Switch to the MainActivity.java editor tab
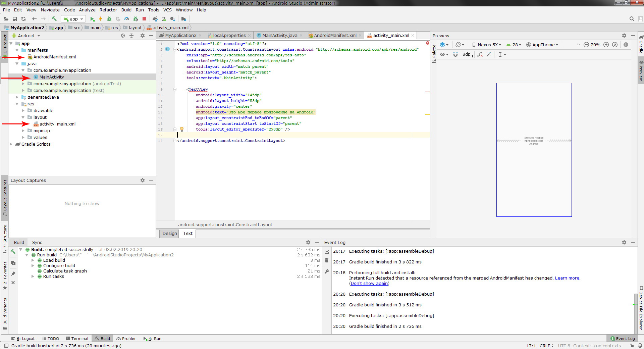 (x=279, y=35)
